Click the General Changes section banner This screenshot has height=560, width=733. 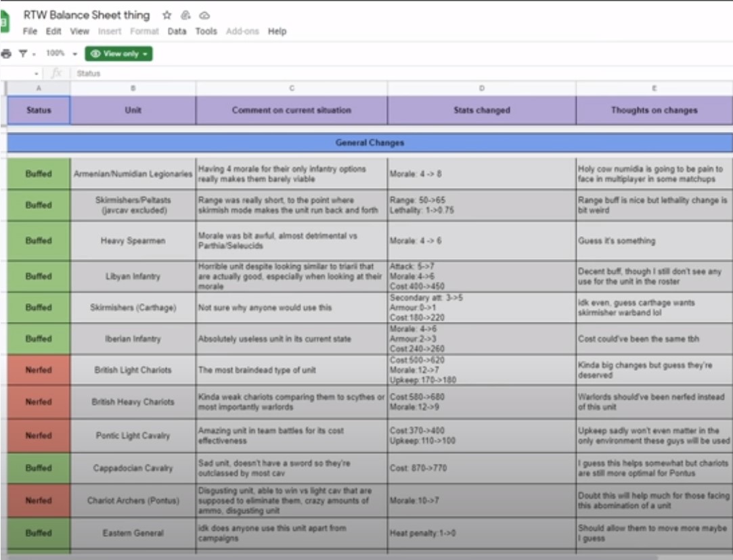click(x=370, y=143)
